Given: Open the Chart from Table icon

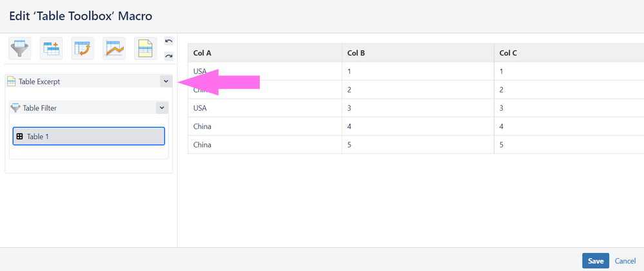Looking at the screenshot, I should 114,49.
